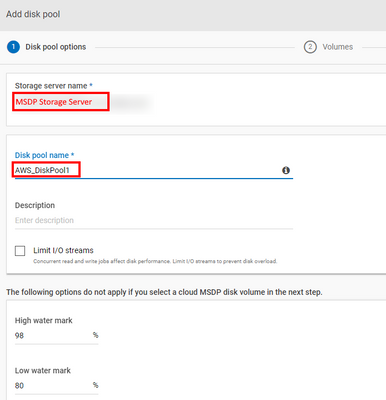Click the concurrent read and write jobs hint
This screenshot has height=400, width=386.
[155, 261]
